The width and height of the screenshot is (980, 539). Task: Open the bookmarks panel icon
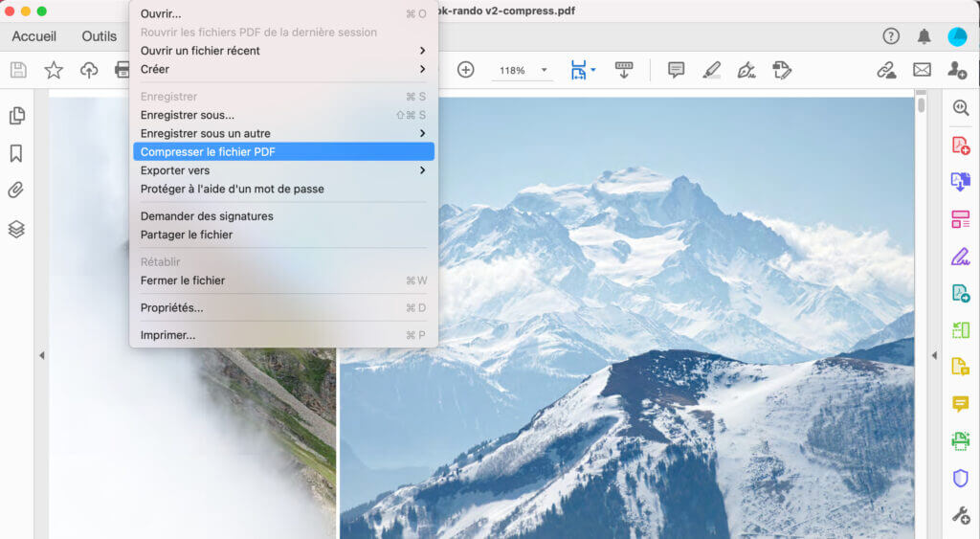click(x=16, y=153)
